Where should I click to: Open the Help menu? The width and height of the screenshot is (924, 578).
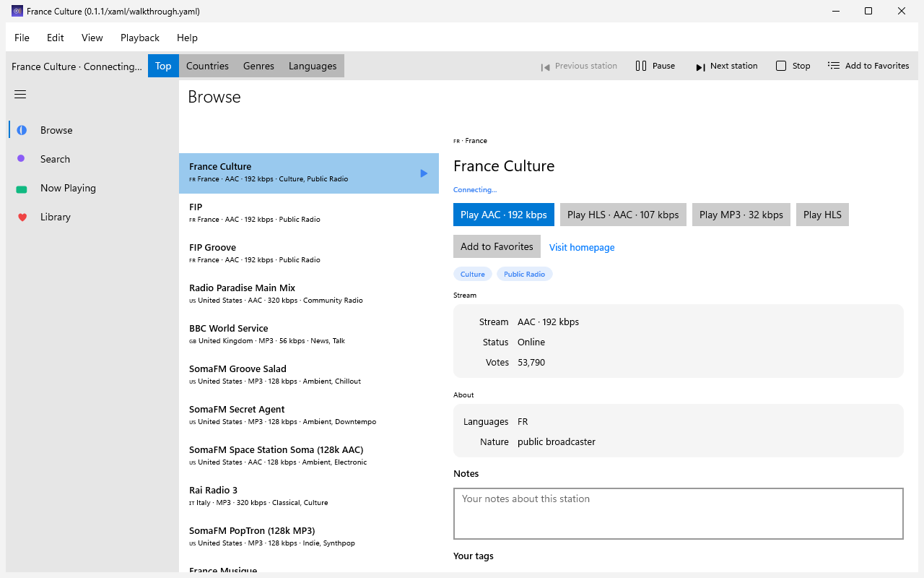(187, 38)
